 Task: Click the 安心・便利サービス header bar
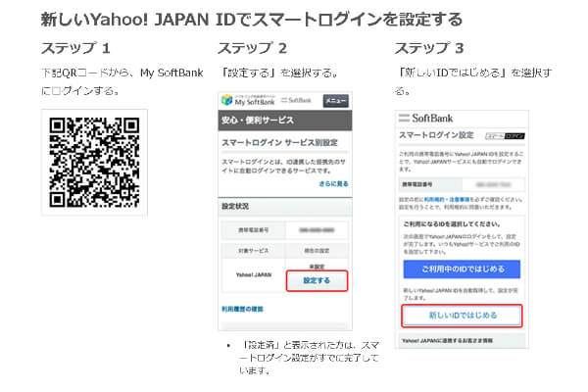pyautogui.click(x=285, y=121)
